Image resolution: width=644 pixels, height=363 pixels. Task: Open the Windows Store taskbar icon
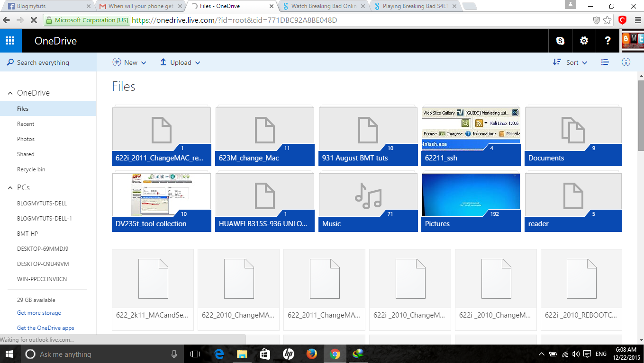(x=265, y=354)
